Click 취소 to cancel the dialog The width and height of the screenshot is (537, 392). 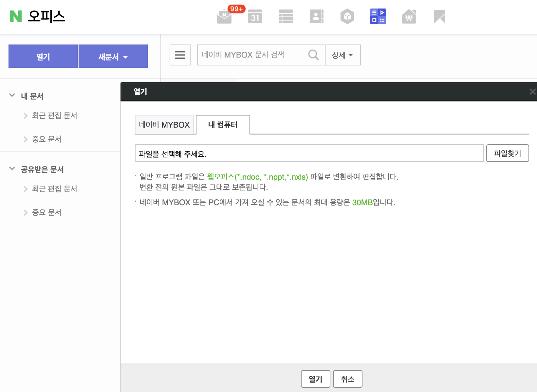tap(348, 379)
